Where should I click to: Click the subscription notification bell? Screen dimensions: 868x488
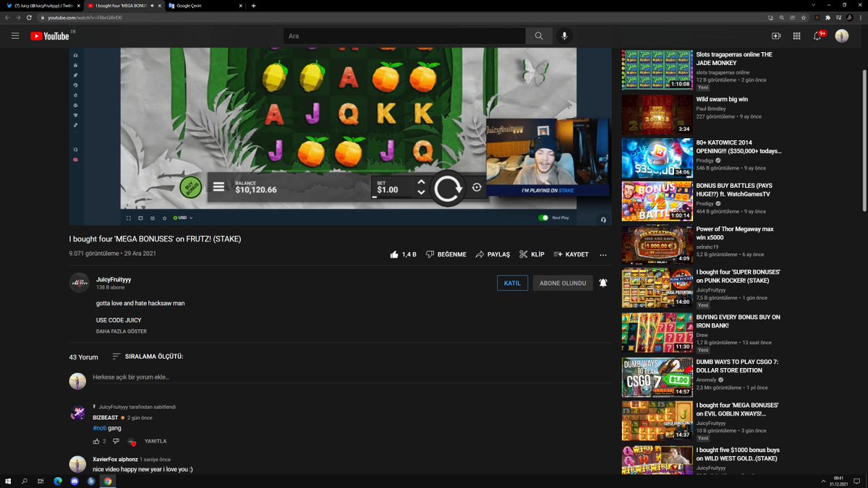(603, 283)
